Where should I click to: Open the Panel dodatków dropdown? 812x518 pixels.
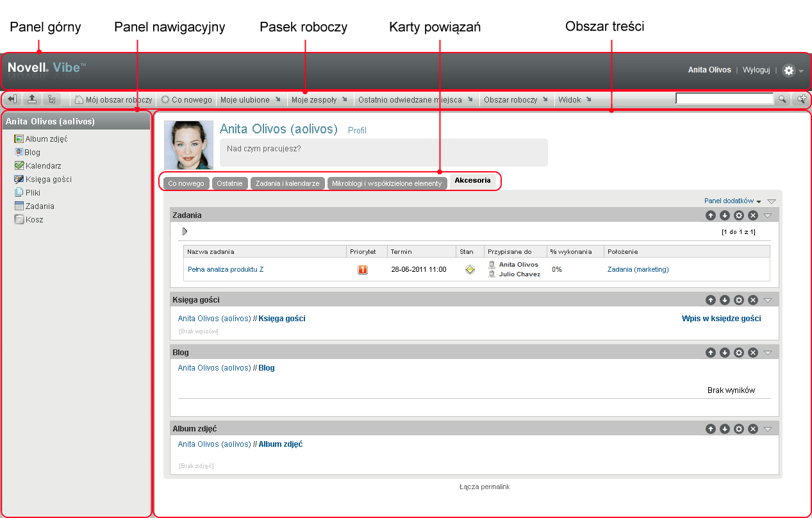point(732,201)
